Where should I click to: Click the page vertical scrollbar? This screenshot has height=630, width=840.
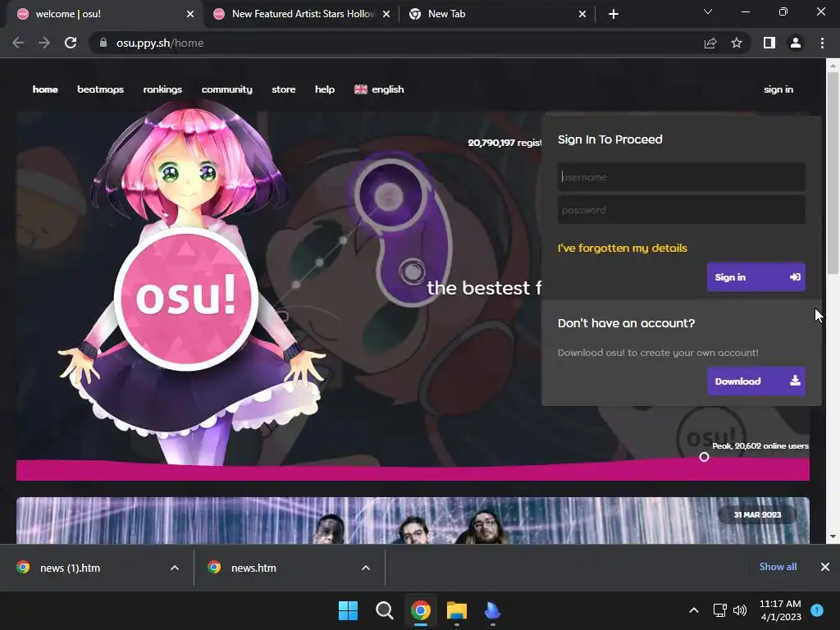(x=833, y=171)
